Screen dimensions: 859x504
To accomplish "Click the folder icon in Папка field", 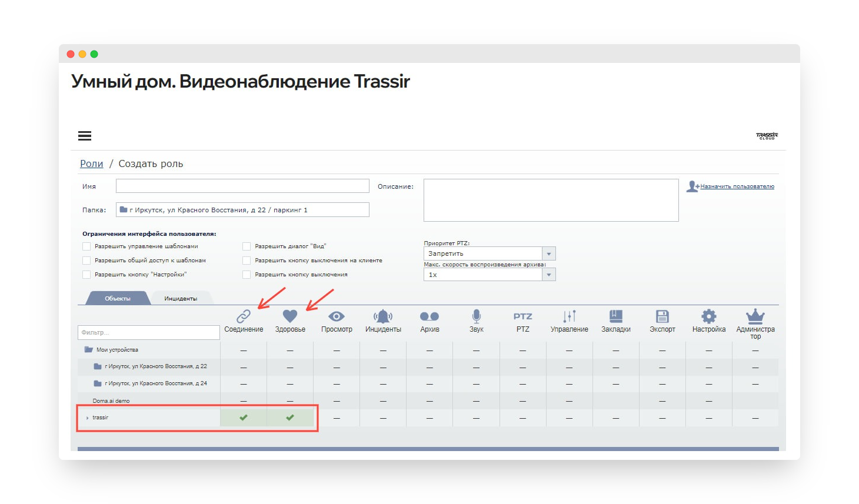I will coord(124,209).
